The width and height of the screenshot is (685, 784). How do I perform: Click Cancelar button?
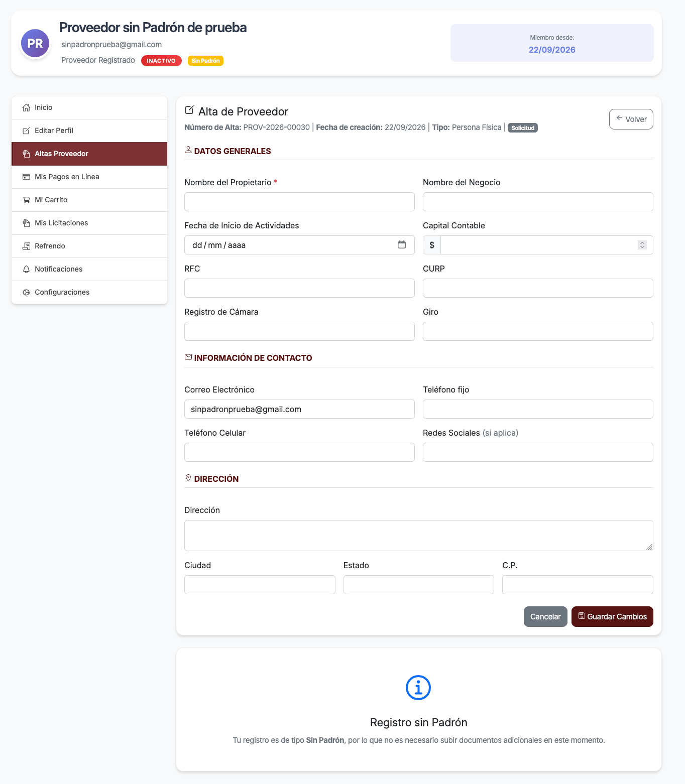click(545, 616)
